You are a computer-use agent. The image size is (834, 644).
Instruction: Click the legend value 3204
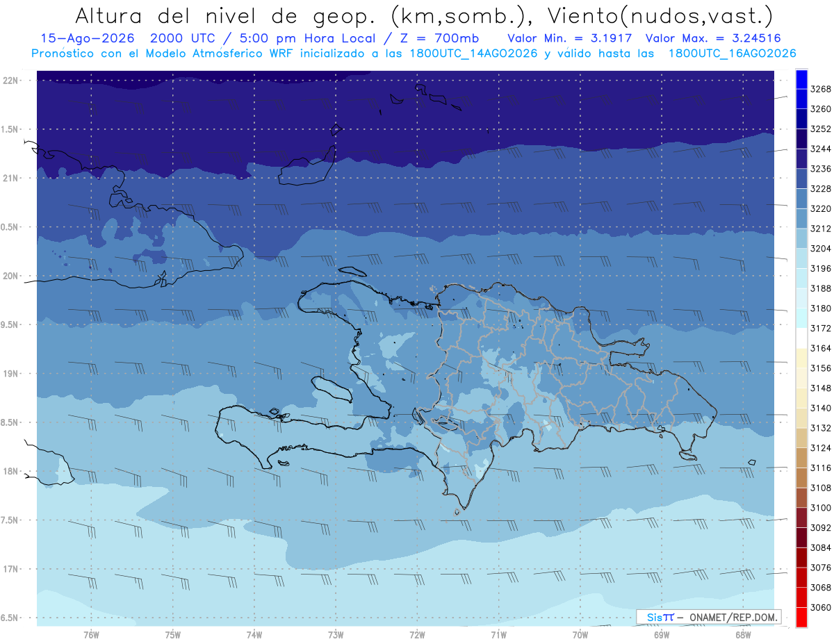821,248
